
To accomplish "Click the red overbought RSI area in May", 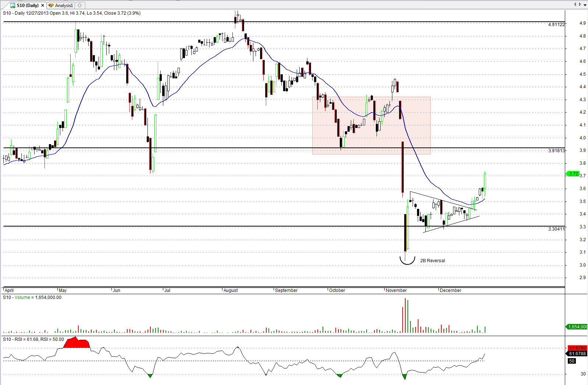I will coord(76,343).
